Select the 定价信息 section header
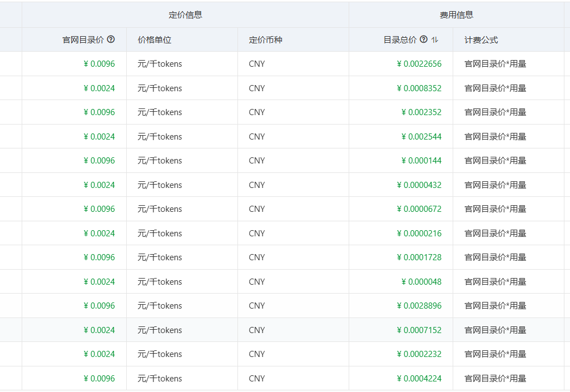The image size is (570, 392). pos(184,14)
